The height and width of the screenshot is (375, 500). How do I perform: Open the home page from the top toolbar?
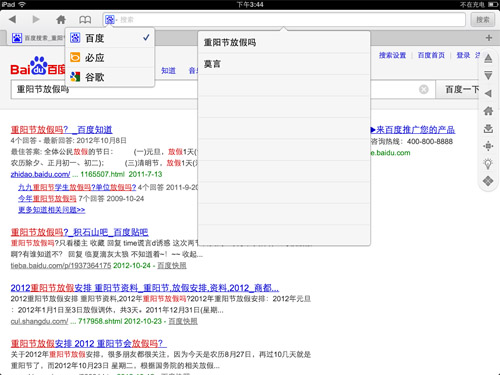tap(61, 19)
